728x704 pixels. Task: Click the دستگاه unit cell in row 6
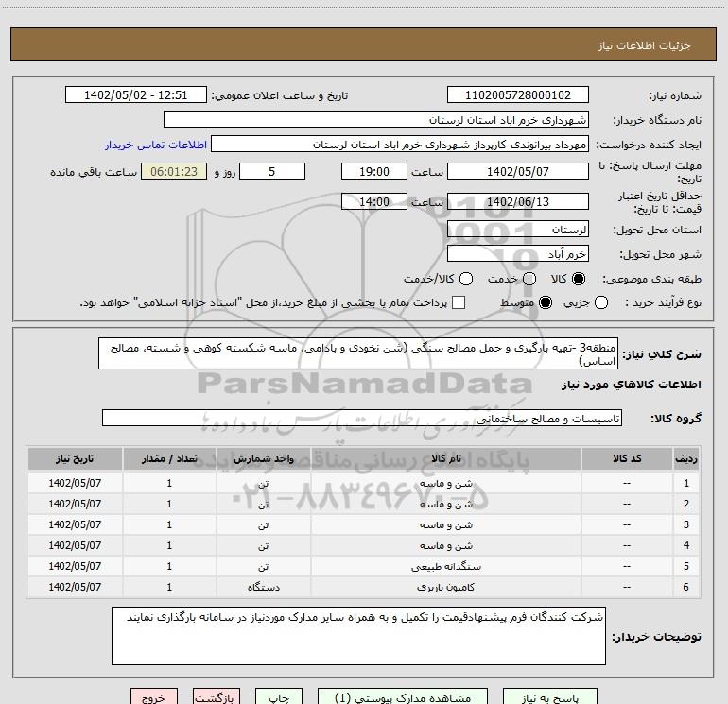pyautogui.click(x=263, y=587)
